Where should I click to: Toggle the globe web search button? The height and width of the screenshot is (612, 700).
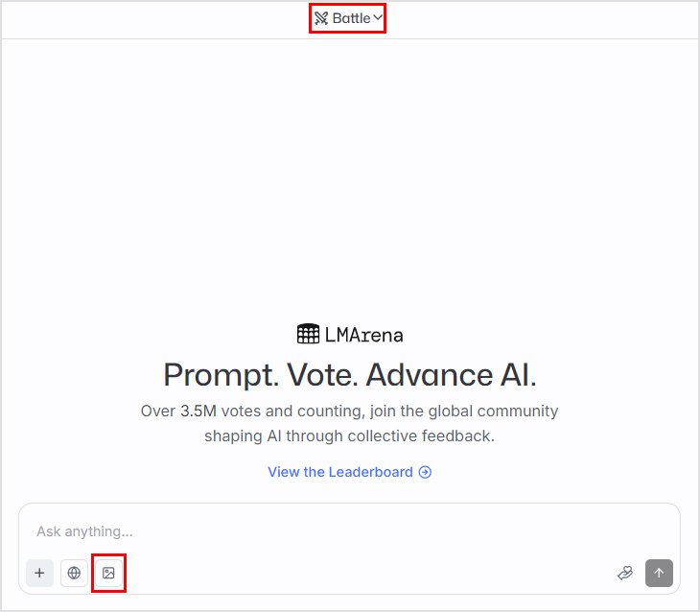tap(74, 573)
